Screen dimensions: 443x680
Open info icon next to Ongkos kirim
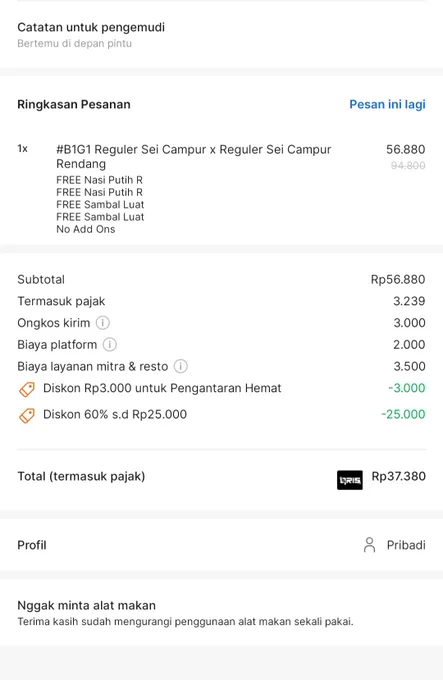point(103,323)
